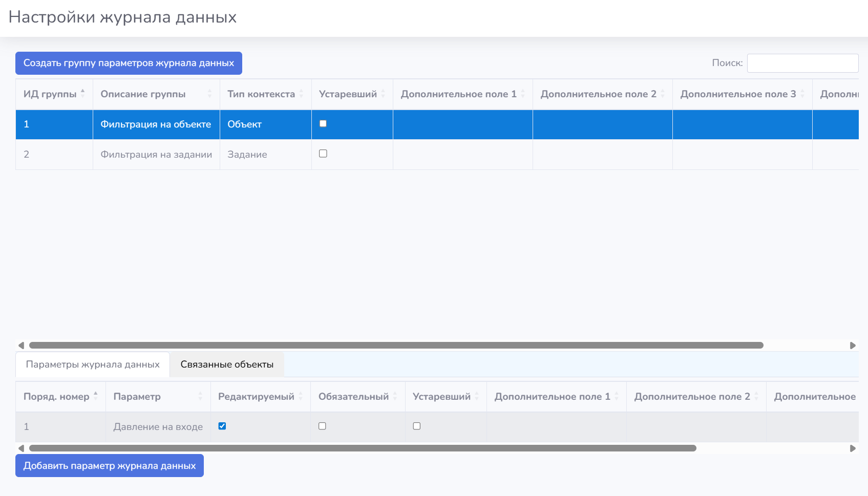Open Параметры журнала данных tab
Screen dimensions: 868x496
click(93, 364)
